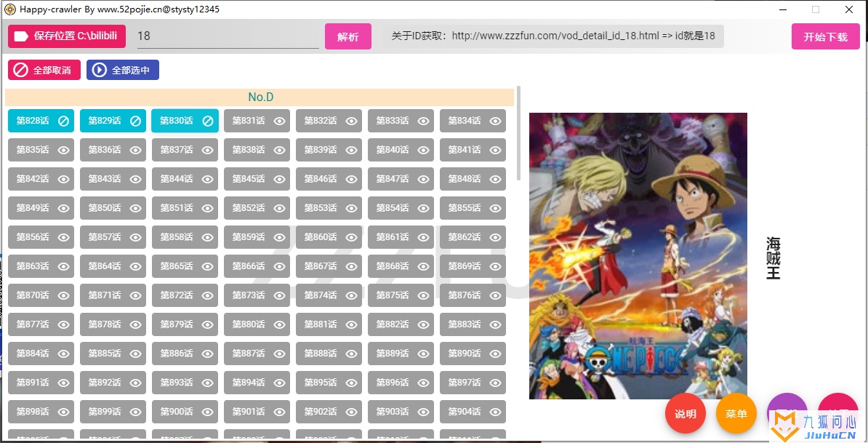This screenshot has width=868, height=443.
Task: Click the eye icon on episode 第864话
Action: 136,266
